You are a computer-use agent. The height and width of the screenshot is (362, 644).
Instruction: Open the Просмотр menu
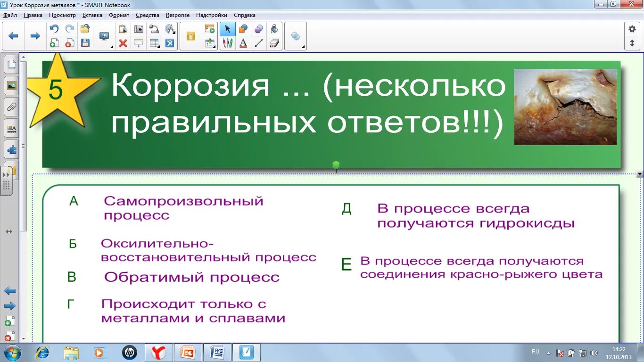[62, 15]
